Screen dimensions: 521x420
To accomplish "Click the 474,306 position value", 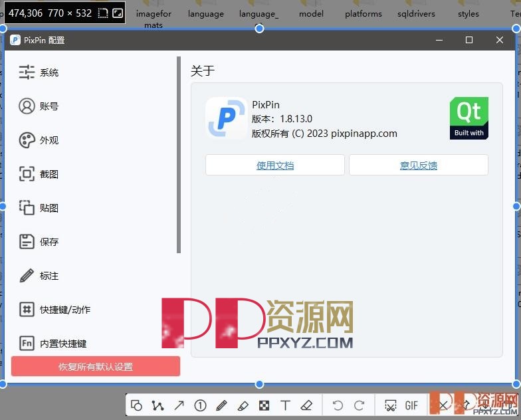I will pos(25,13).
